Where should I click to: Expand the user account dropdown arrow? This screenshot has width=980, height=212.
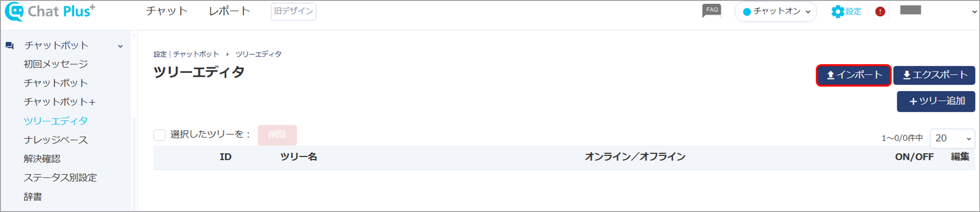tap(974, 11)
